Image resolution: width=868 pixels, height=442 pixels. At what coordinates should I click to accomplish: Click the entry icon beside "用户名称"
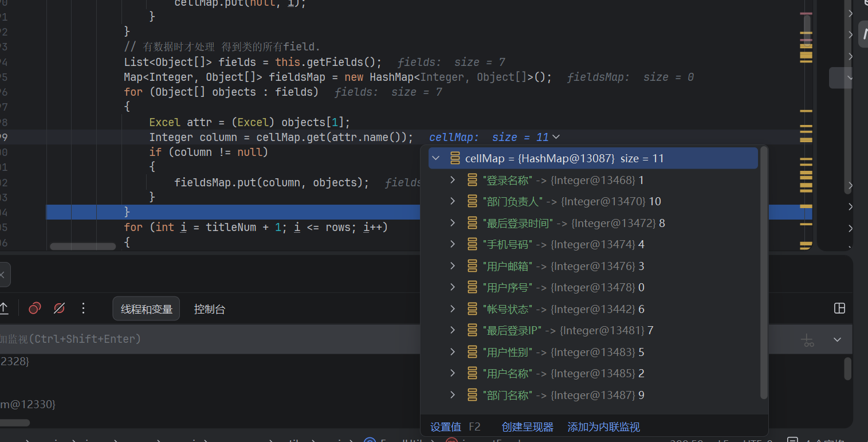(x=472, y=373)
